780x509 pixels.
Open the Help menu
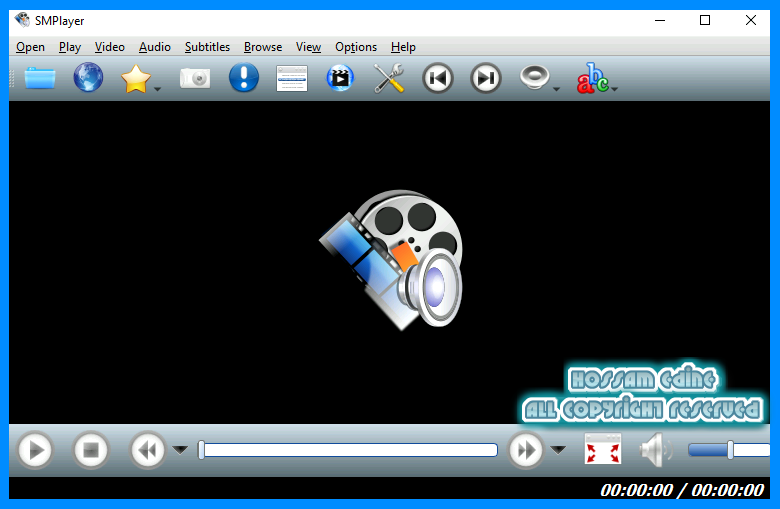coord(403,47)
